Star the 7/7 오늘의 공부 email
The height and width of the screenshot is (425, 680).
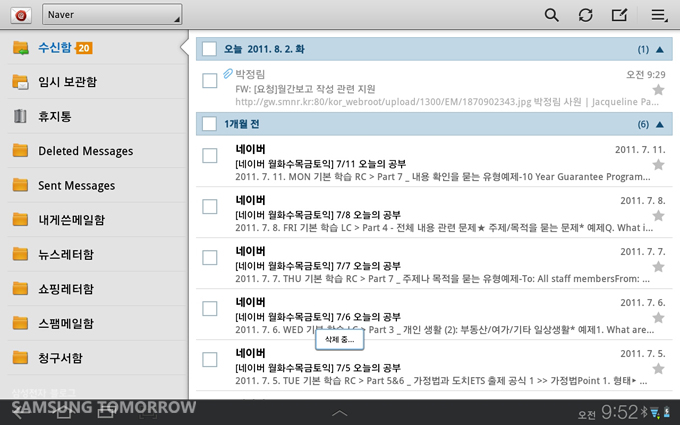tap(658, 267)
